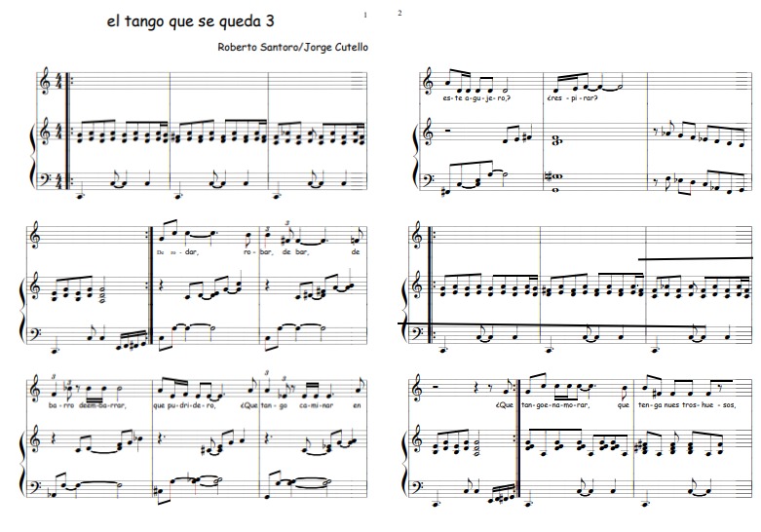Viewport: 761px width, 532px height.
Task: Click the whole-note chord in page two first system
Action: [555, 140]
